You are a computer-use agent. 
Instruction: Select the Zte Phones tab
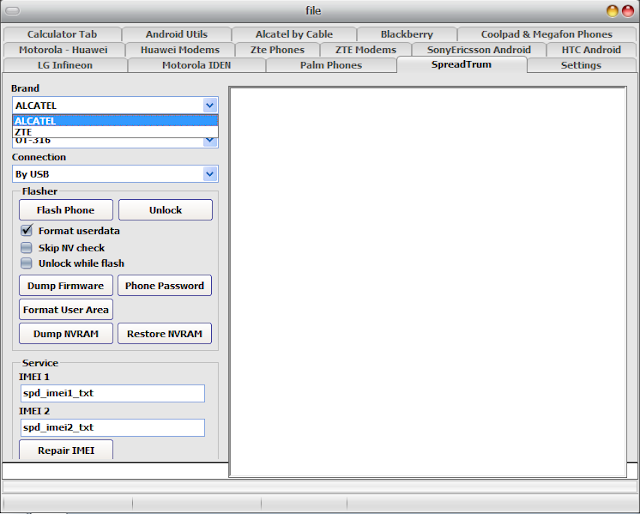(x=278, y=50)
